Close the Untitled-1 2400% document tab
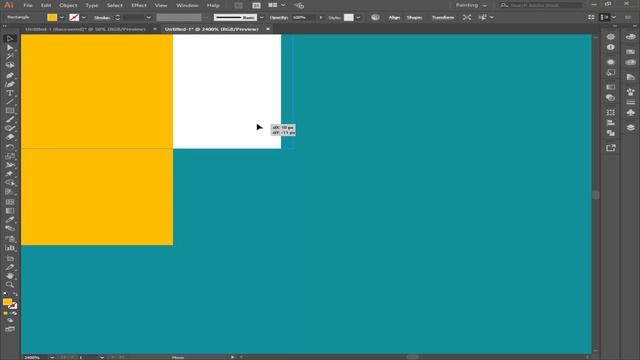The width and height of the screenshot is (640, 360). point(268,29)
